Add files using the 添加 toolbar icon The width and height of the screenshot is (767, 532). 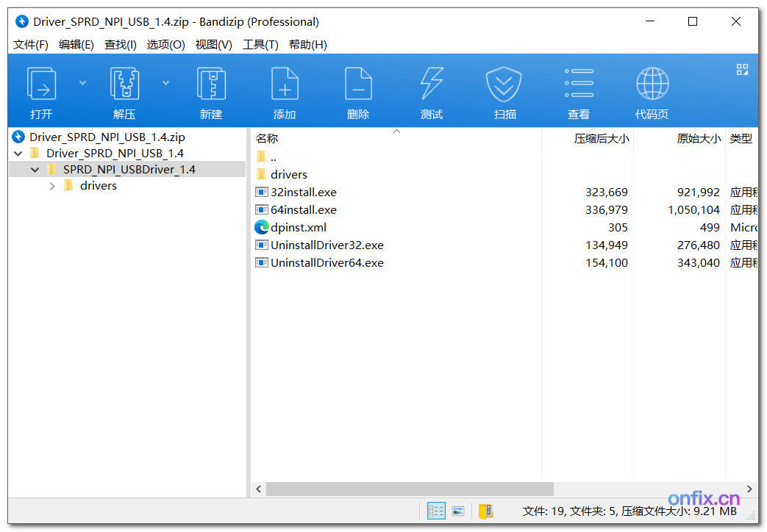[x=285, y=90]
